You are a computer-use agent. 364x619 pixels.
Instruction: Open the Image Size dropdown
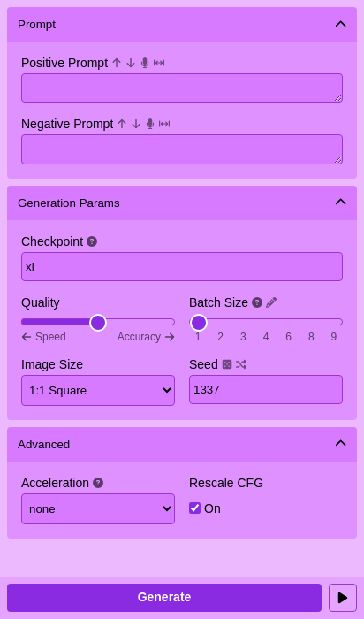[98, 390]
